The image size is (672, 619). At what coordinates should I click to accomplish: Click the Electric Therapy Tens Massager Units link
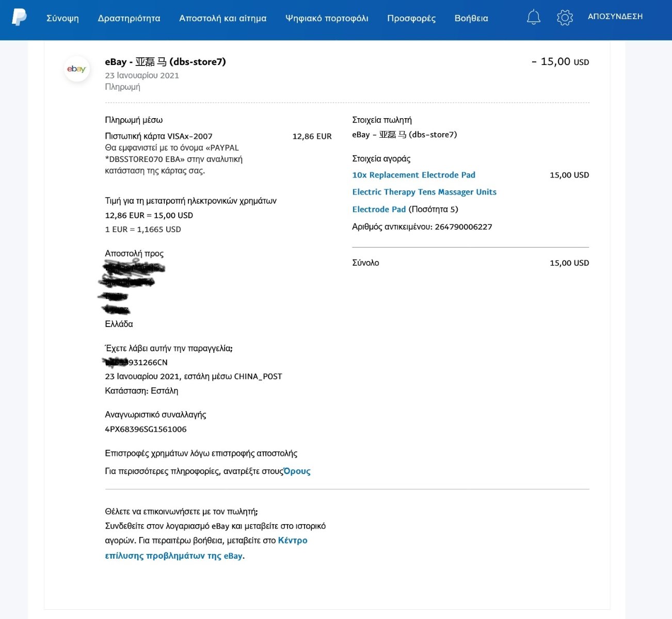pos(424,192)
